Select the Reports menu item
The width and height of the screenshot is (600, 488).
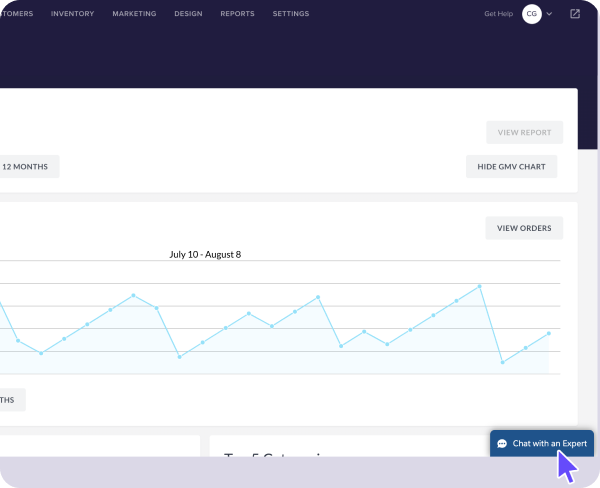(x=237, y=14)
